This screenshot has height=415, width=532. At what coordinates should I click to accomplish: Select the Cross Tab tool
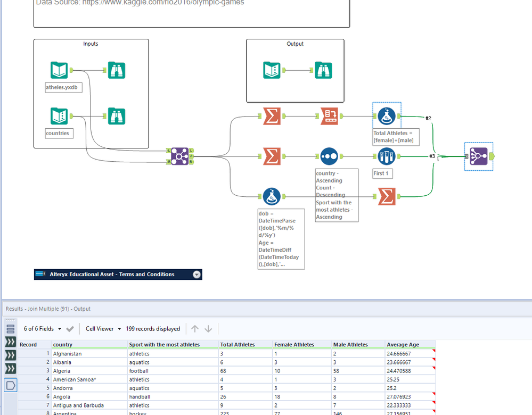pos(329,117)
